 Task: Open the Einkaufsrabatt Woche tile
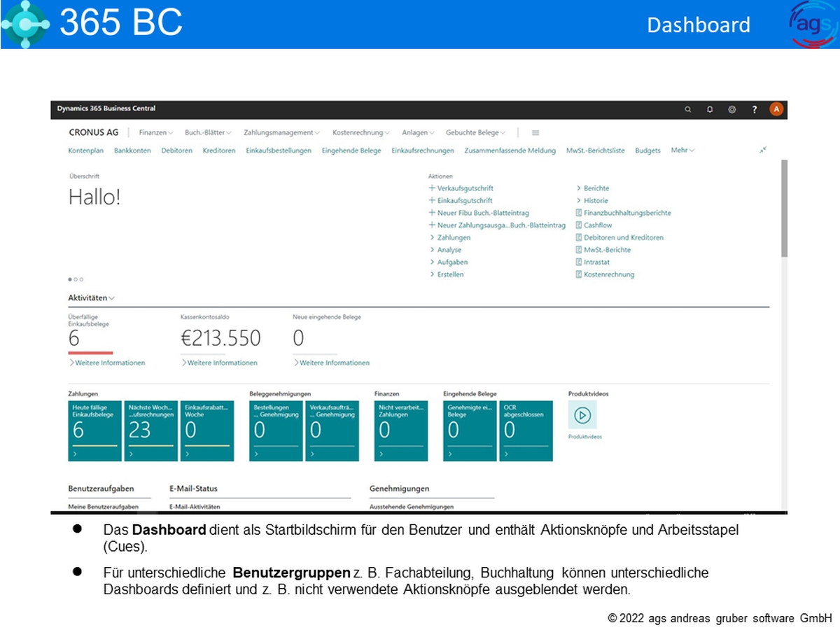207,431
